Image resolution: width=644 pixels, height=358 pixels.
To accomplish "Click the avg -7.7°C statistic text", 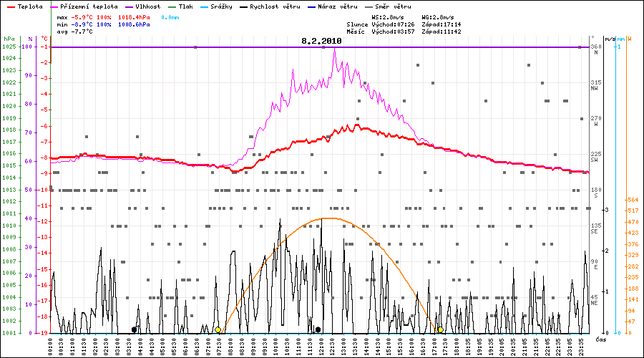I will [x=74, y=32].
